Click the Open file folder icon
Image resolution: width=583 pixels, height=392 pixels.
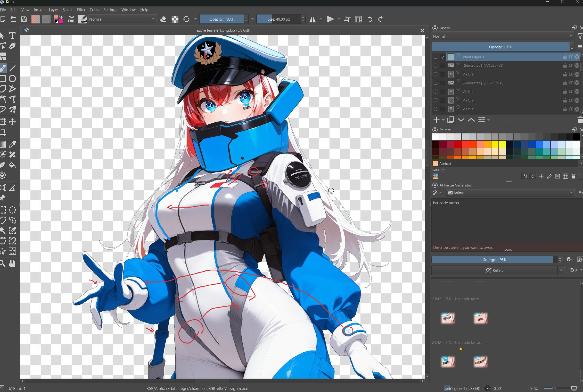point(13,19)
